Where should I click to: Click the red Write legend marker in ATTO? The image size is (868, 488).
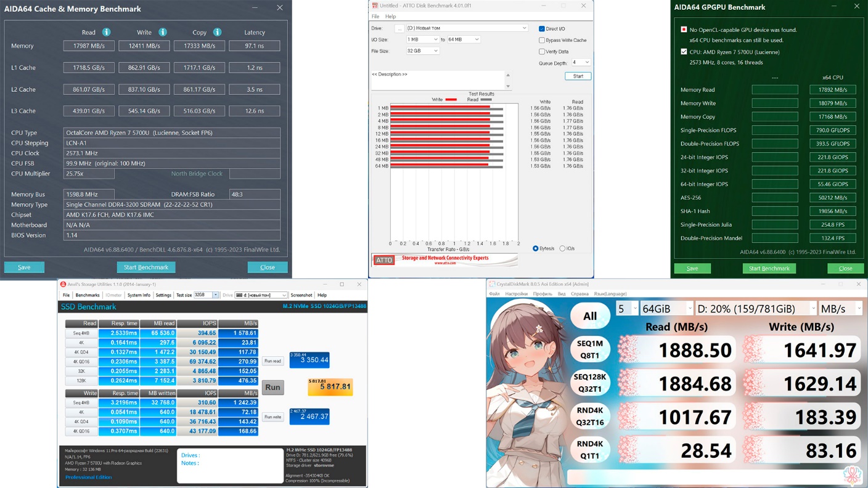451,100
